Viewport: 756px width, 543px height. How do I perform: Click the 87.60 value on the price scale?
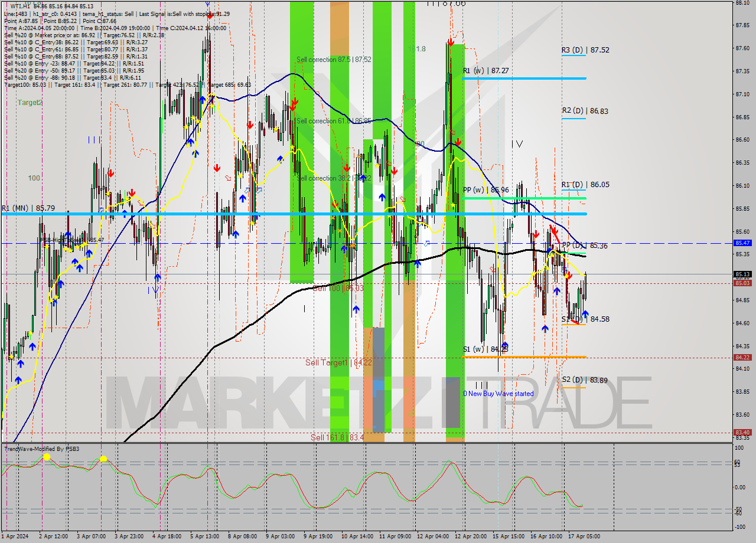743,48
